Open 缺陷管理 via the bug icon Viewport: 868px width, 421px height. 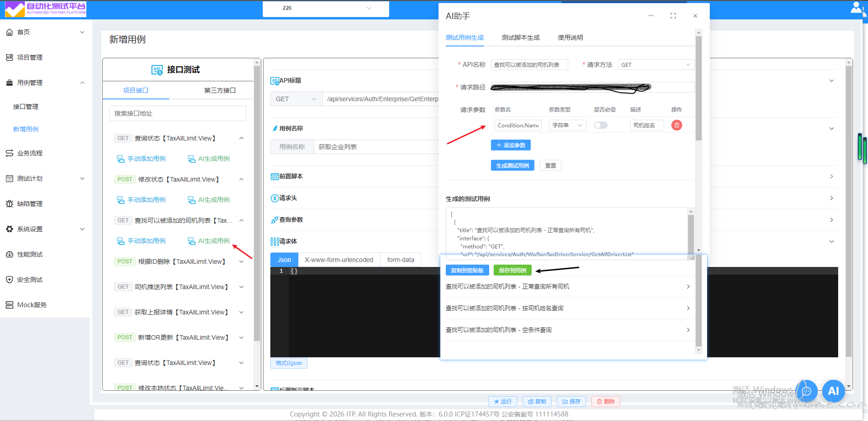pos(9,204)
